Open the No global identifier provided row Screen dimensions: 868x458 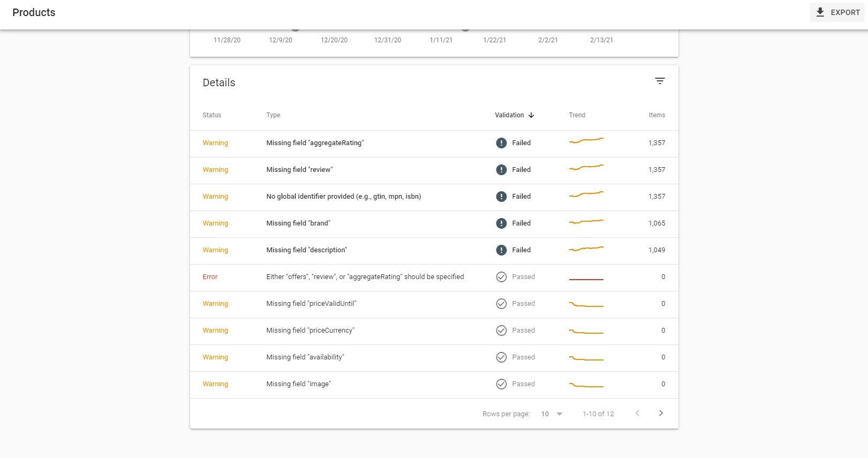tap(343, 197)
